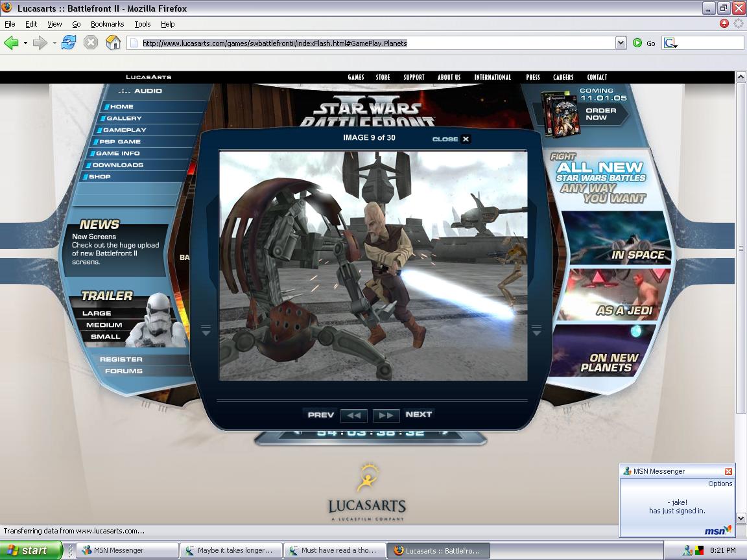Close the image viewer with CLOSE X
The image size is (747, 560).
[x=451, y=139]
